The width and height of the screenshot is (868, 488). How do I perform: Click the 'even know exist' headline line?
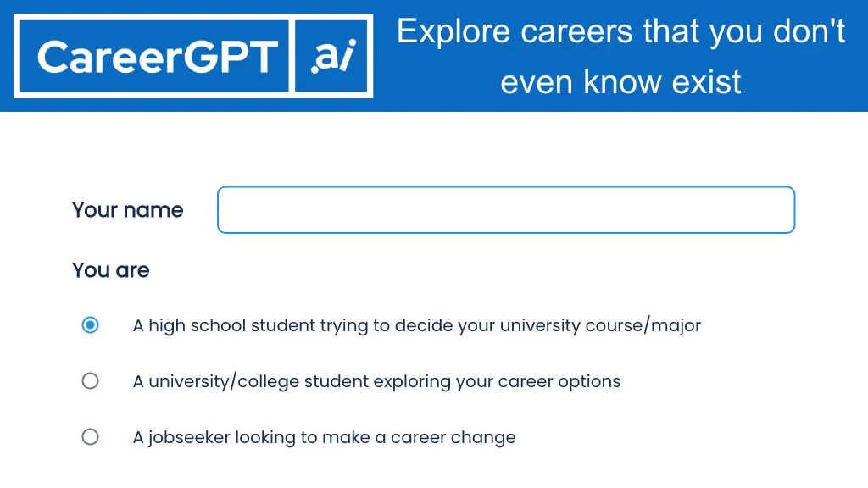click(620, 82)
